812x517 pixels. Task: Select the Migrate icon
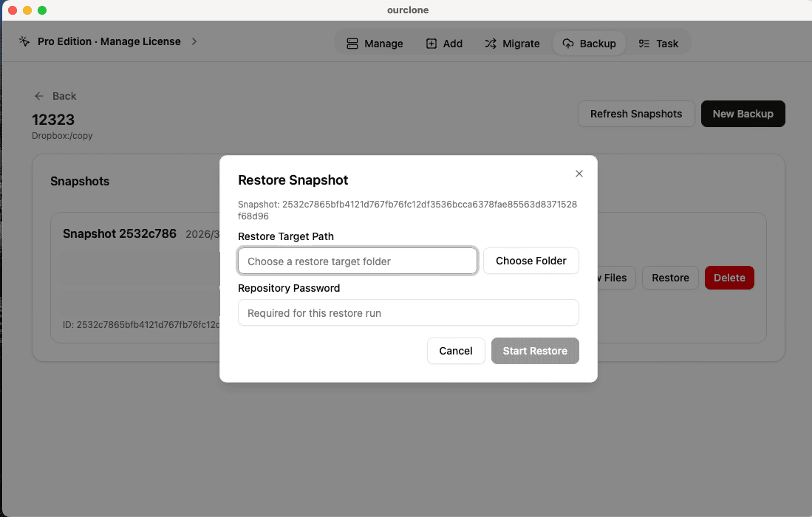tap(491, 43)
